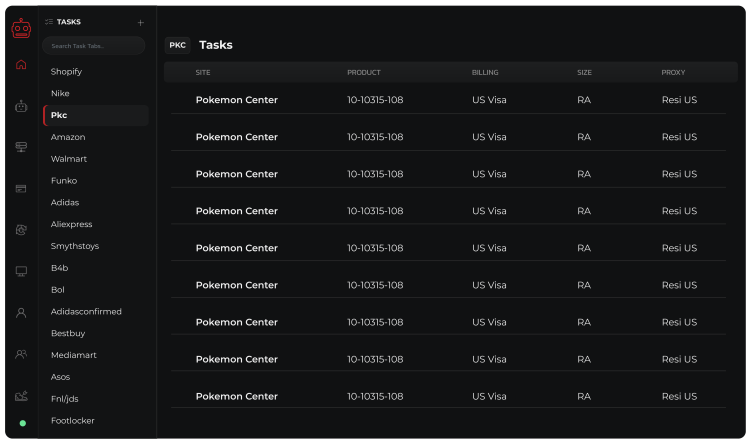
Task: Select the Nike task tab
Action: pos(61,94)
